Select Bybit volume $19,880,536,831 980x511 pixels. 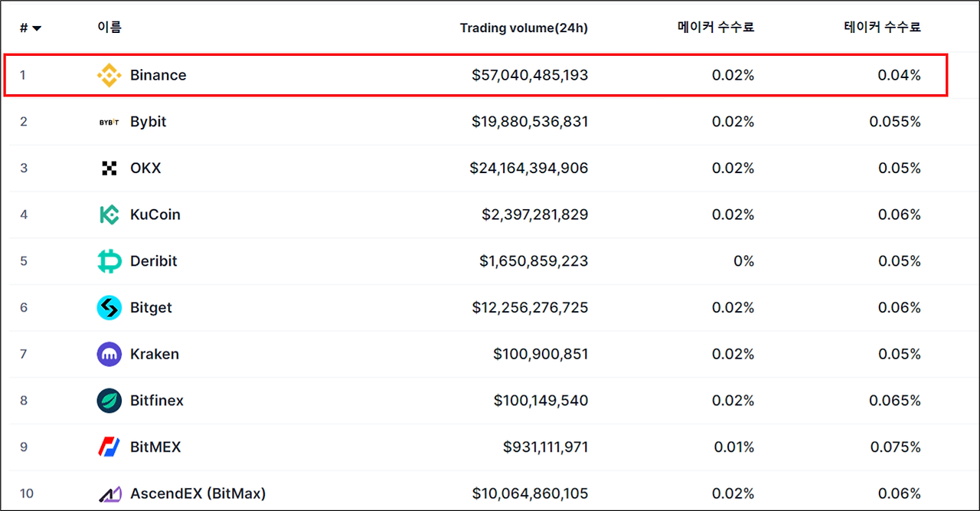pos(530,122)
